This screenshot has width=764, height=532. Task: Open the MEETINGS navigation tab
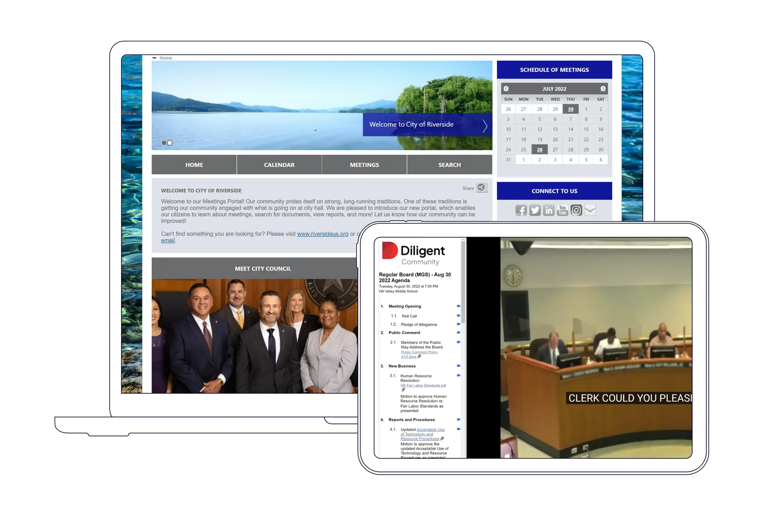point(364,165)
